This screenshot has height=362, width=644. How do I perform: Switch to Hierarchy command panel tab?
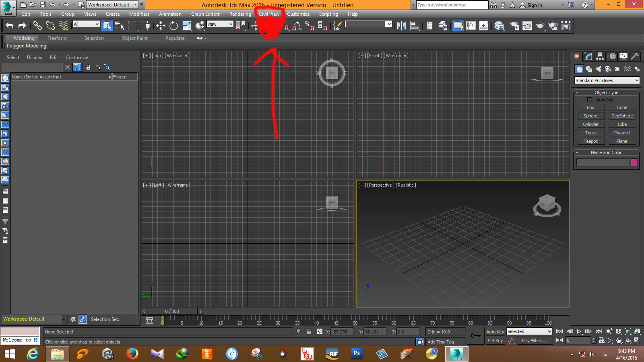[600, 56]
